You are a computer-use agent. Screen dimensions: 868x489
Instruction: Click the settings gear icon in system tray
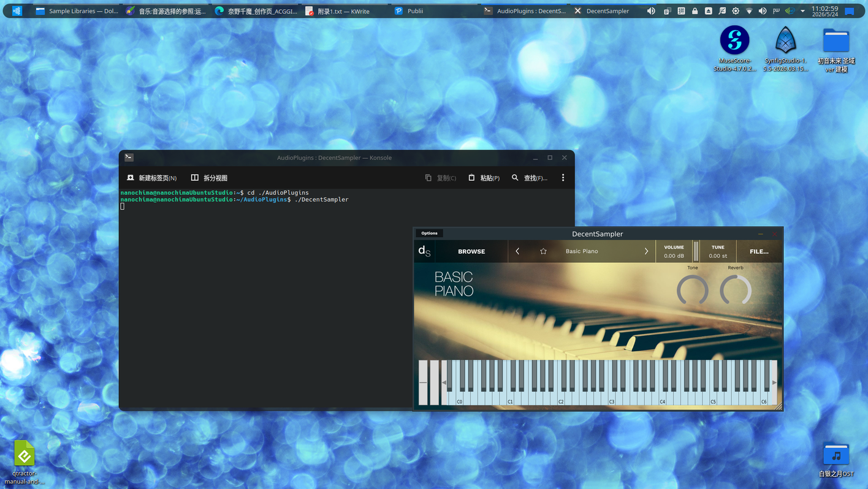(x=736, y=11)
